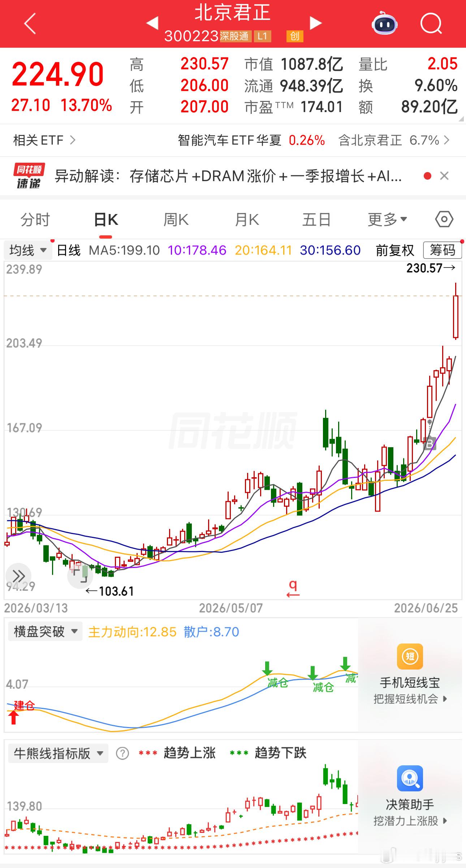This screenshot has width=466, height=868.
Task: Tap the B marker on candlestick chart
Action: coord(430,443)
